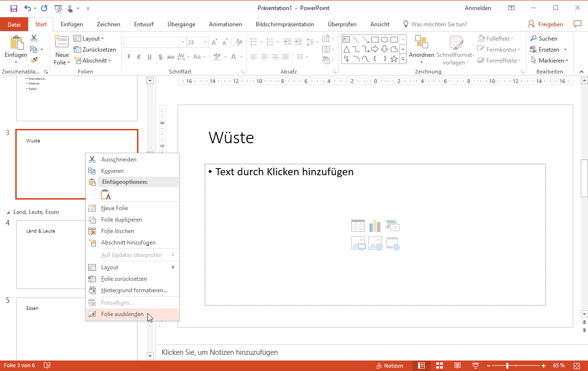Image resolution: width=588 pixels, height=371 pixels.
Task: Center text in the Absatz group
Action: 264,57
